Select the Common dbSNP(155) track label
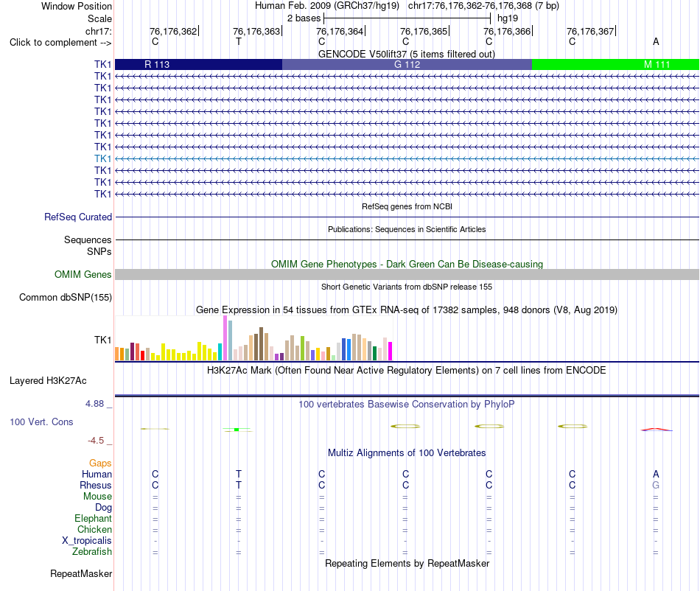Image resolution: width=700 pixels, height=591 pixels. (65, 297)
